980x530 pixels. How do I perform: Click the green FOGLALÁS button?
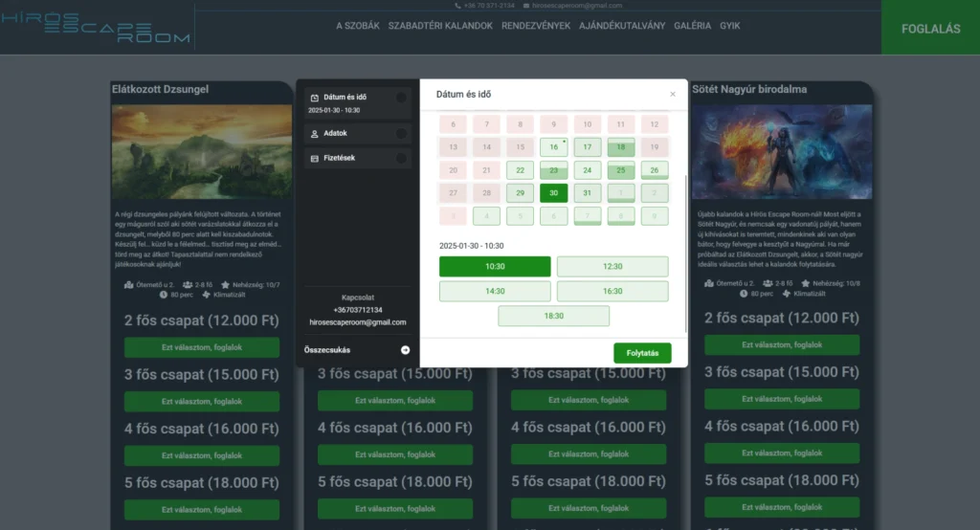(930, 28)
